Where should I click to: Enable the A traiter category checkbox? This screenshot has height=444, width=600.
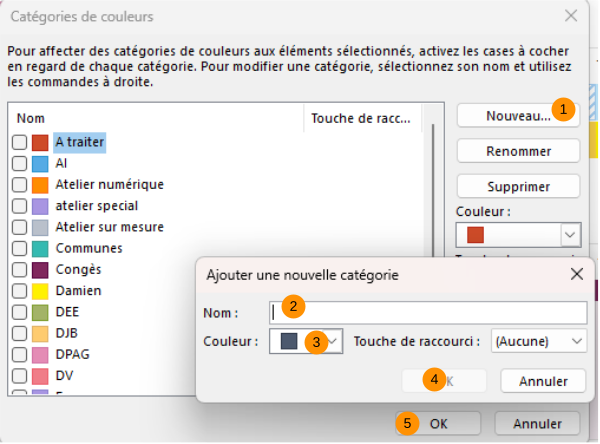[20, 142]
